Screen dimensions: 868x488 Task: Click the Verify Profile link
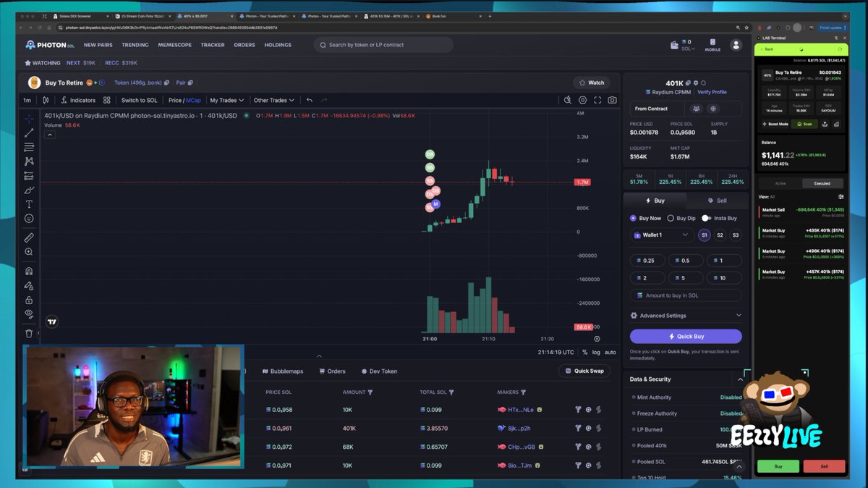pos(712,92)
